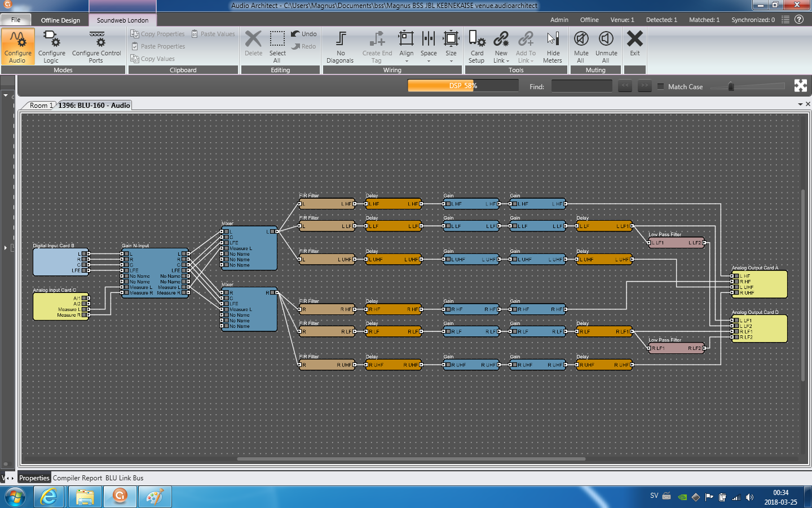Click the fullscreen expand icon

coord(800,86)
